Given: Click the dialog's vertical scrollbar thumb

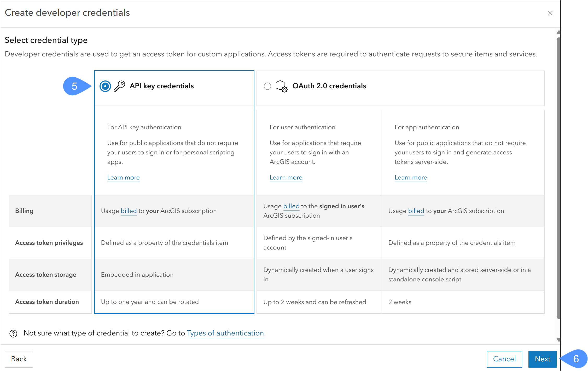Looking at the screenshot, I should tap(558, 178).
